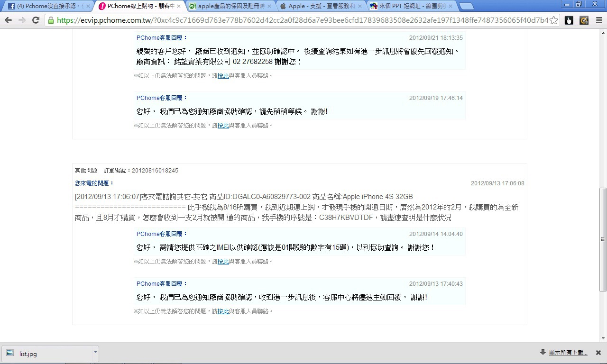Close the 來個 PPT 短網址 tab
Screen dimensions: 607x364
tap(451, 7)
